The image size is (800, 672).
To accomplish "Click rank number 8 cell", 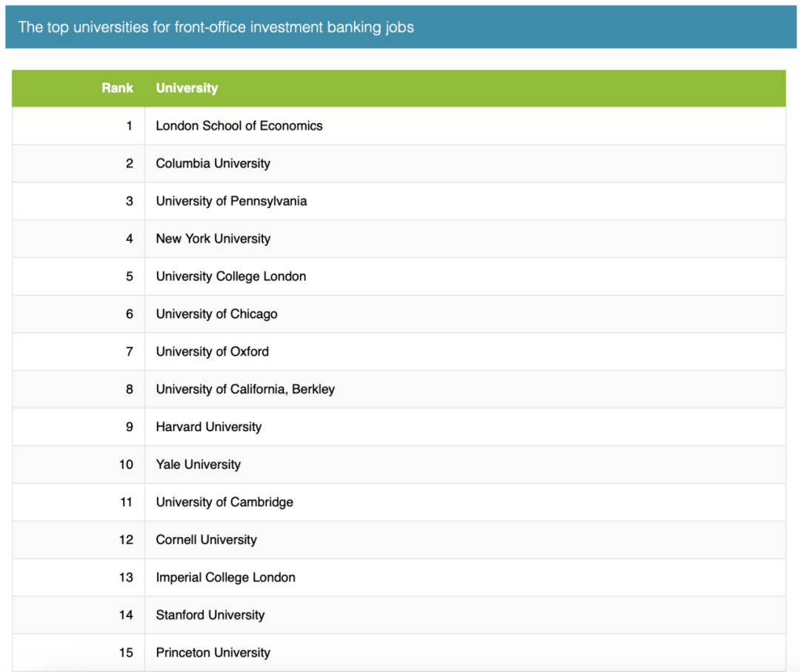I will pos(79,389).
